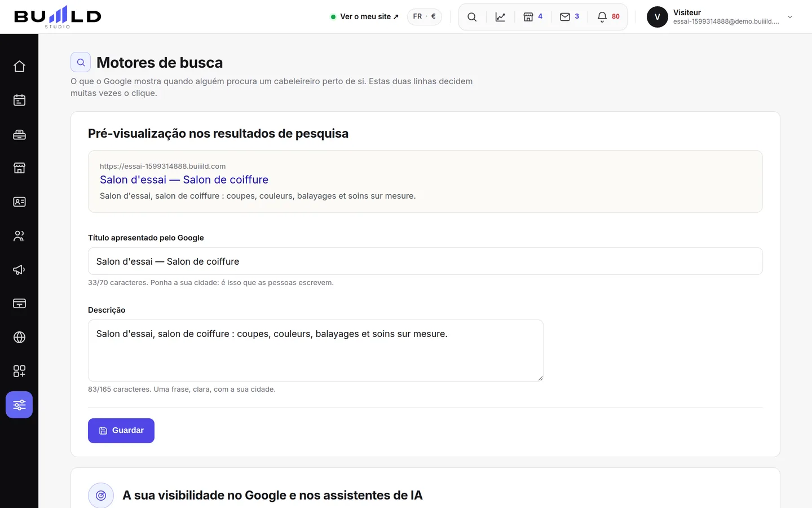Click the preview URL essai-1599314888.buiiild.com
The height and width of the screenshot is (508, 812).
pyautogui.click(x=163, y=166)
